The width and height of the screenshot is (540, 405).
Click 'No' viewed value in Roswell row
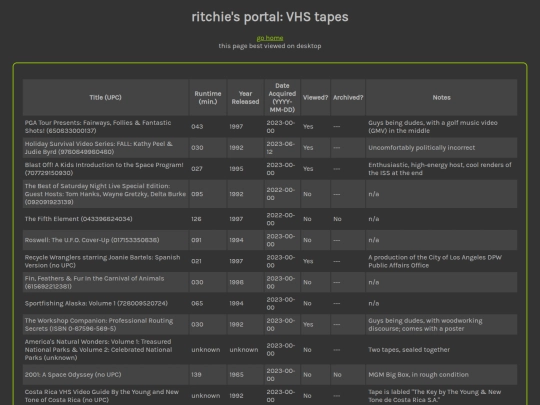tap(307, 240)
